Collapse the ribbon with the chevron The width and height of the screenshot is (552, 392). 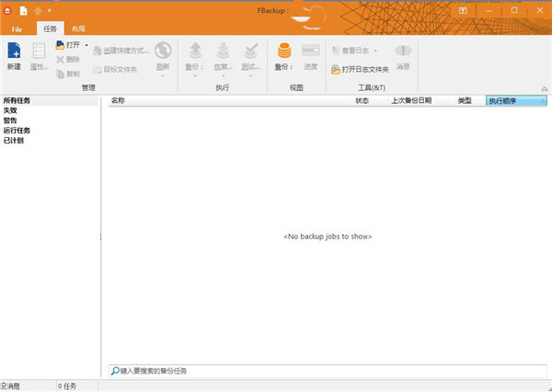pyautogui.click(x=545, y=89)
